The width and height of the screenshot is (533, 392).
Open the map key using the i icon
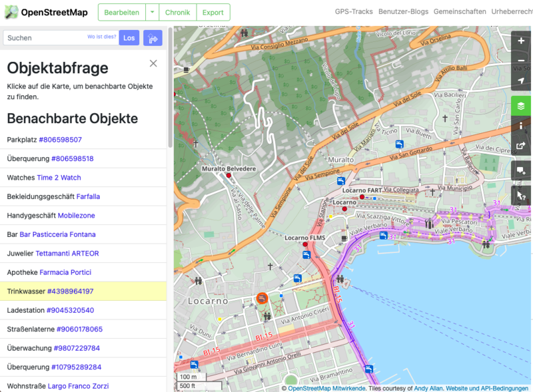click(x=522, y=125)
